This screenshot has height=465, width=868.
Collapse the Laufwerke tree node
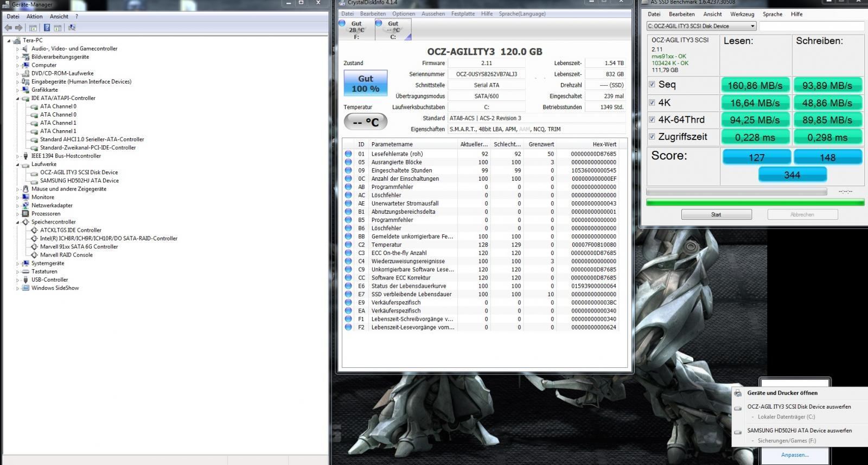coord(17,164)
